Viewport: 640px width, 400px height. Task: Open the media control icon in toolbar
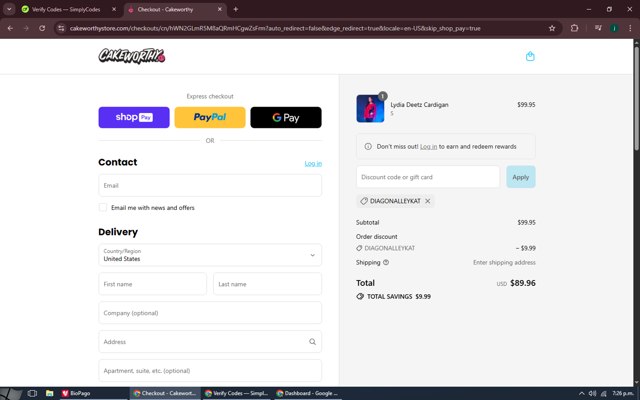tap(598, 28)
